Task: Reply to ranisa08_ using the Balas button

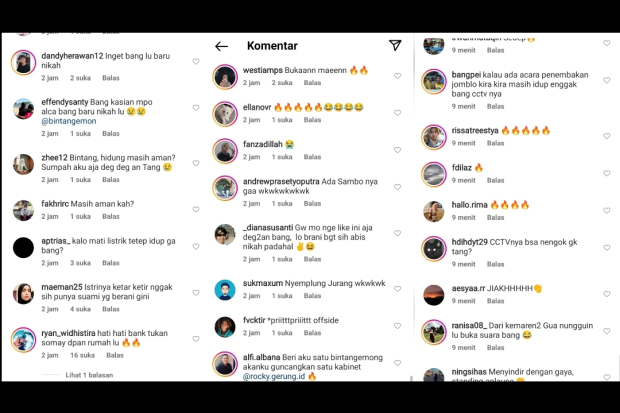Action: (x=495, y=347)
